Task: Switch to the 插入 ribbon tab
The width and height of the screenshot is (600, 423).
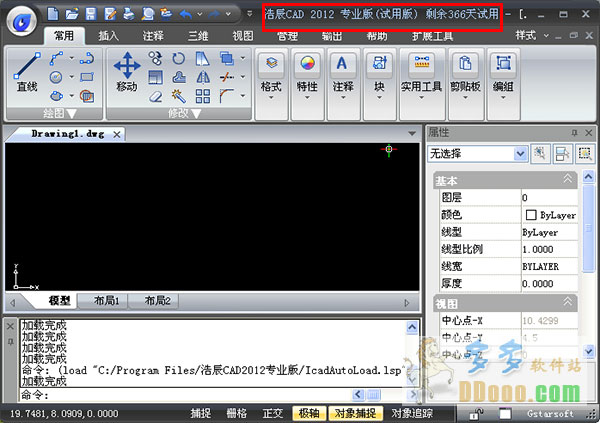Action: 109,36
